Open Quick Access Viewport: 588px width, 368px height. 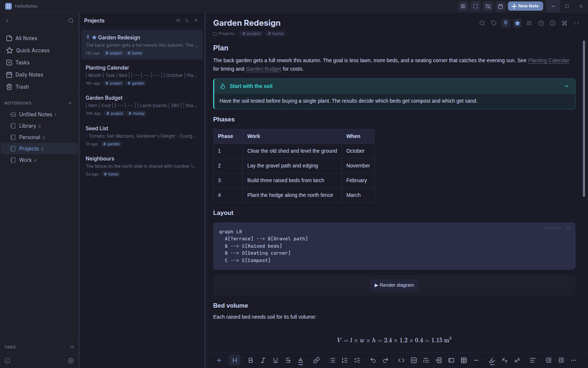[39, 50]
